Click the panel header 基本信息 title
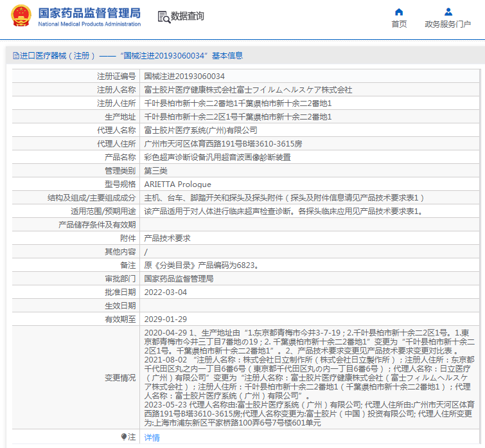 point(227,56)
